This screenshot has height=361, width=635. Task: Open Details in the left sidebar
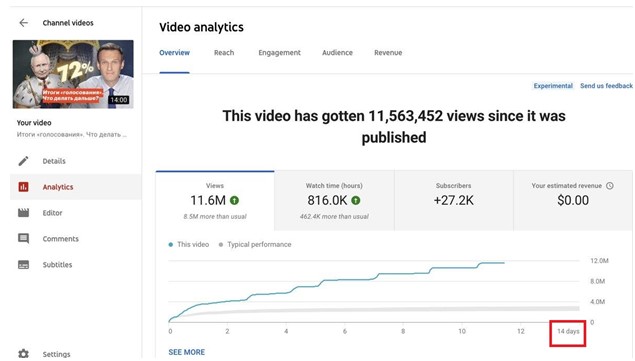click(75, 161)
